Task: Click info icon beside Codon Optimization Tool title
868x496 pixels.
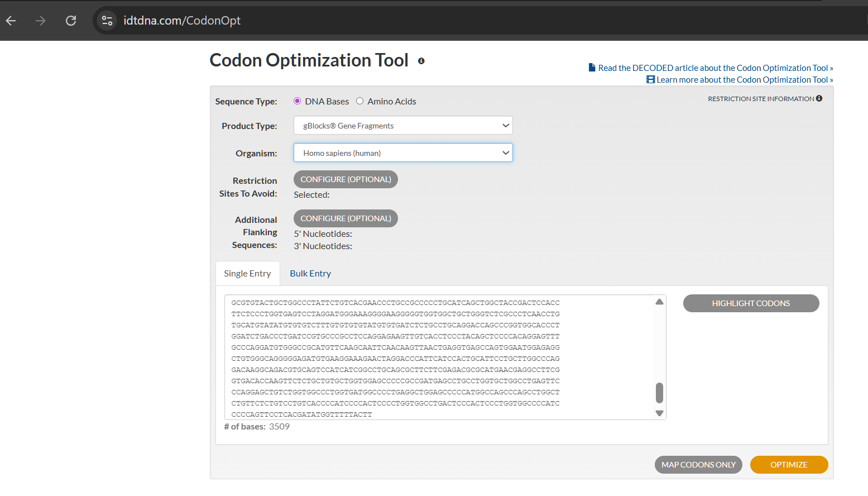Action: [421, 61]
